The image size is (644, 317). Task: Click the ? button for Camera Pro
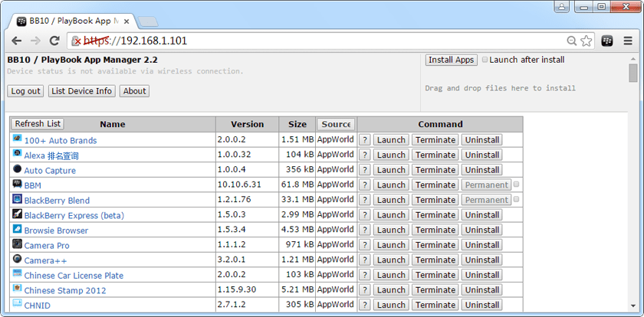pos(364,245)
